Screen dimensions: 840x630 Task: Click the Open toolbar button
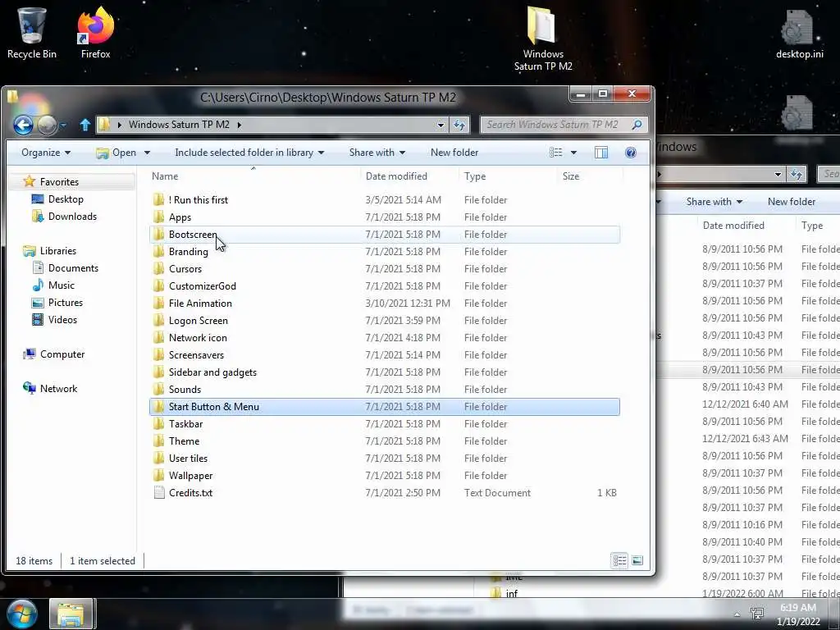(116, 153)
